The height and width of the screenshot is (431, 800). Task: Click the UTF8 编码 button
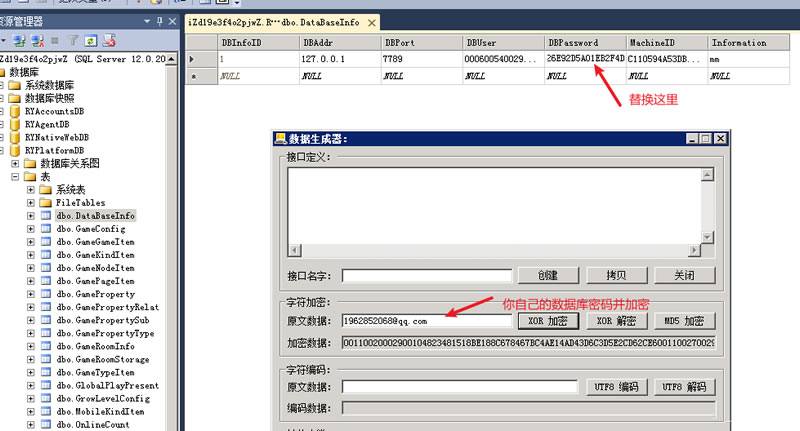coord(614,387)
